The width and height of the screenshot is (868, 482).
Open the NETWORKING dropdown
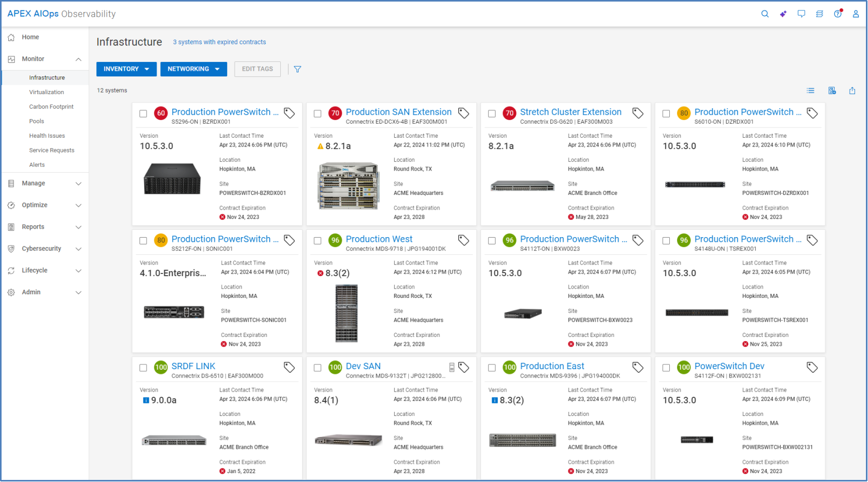193,69
